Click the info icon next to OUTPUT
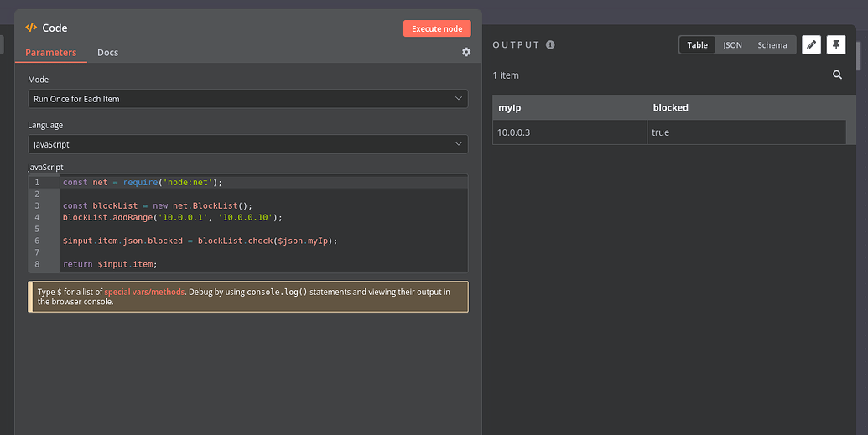Screen dimensions: 868x435 click(x=550, y=44)
